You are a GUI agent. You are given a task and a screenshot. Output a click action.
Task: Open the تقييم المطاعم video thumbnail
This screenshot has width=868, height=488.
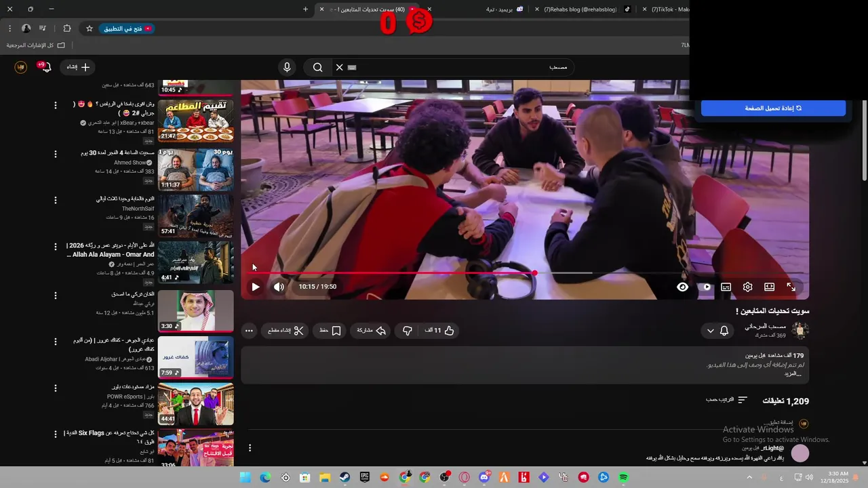tap(196, 121)
